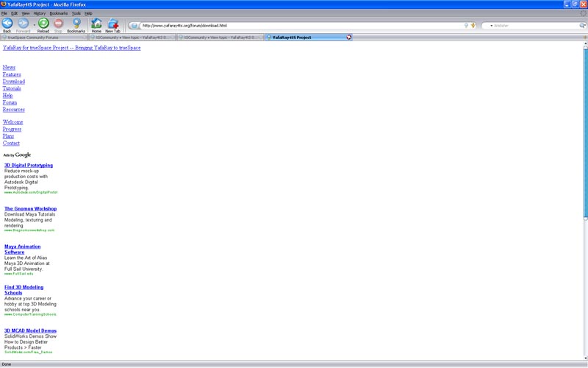Open the Tutorials link
This screenshot has height=368, width=588.
[12, 88]
